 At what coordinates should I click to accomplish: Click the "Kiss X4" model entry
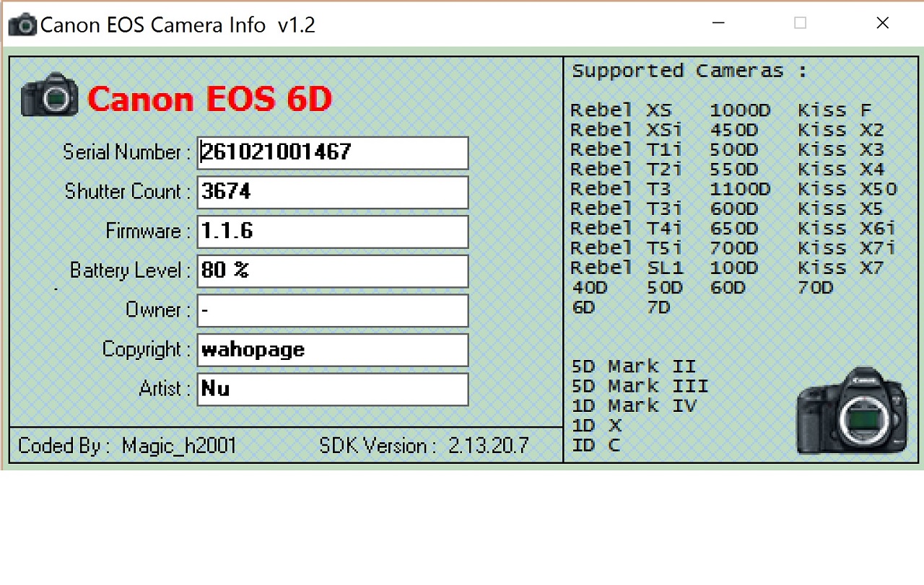tap(842, 170)
